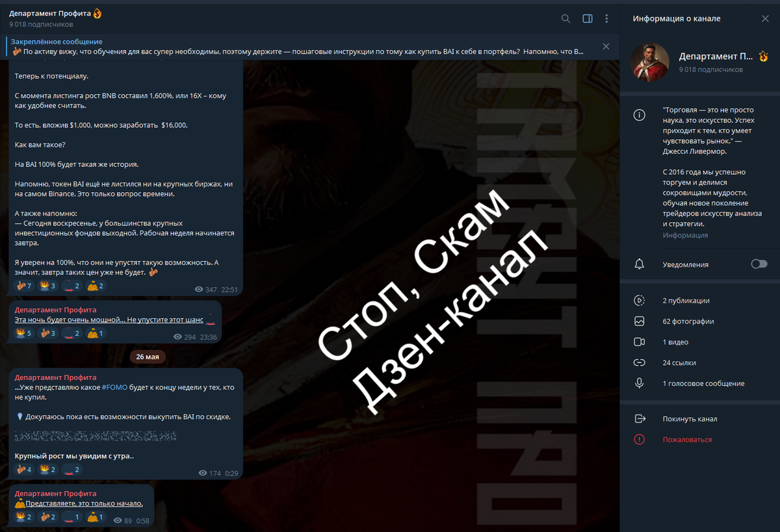Image resolution: width=780 pixels, height=532 pixels.
Task: Click the money bag reaction on 0:58 post
Action: click(96, 518)
